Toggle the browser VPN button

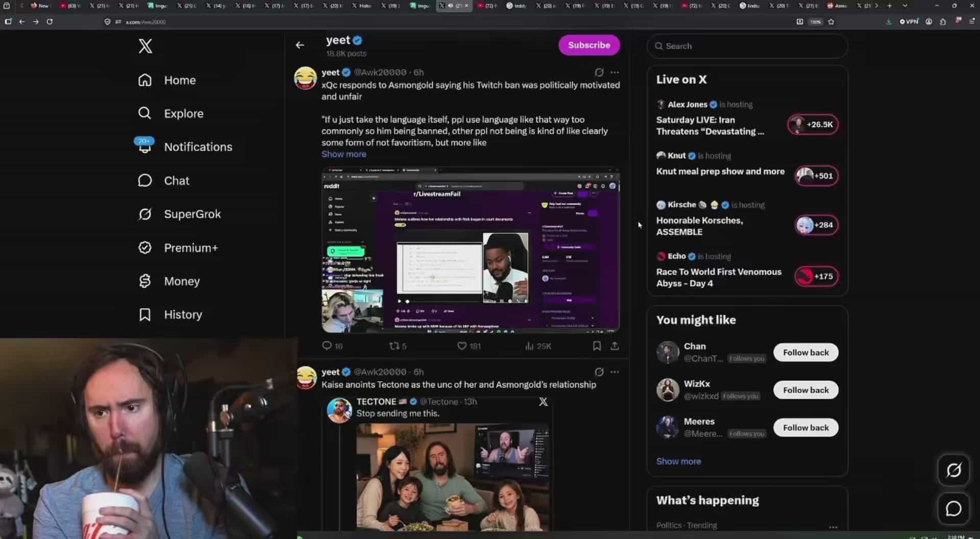click(x=909, y=22)
